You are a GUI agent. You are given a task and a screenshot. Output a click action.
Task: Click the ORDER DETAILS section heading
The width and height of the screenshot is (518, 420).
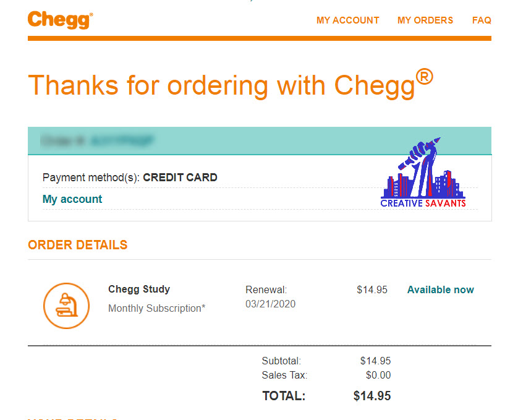pos(77,244)
